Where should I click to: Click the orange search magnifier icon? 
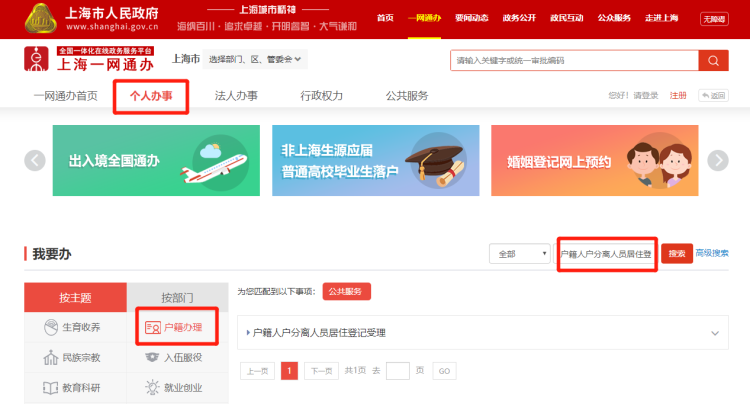click(x=713, y=60)
